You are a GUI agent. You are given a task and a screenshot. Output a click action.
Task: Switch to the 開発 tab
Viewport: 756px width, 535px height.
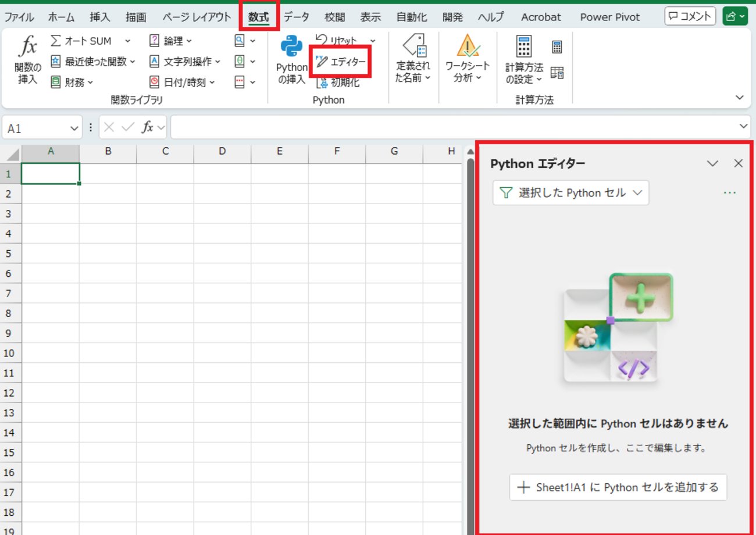[452, 17]
